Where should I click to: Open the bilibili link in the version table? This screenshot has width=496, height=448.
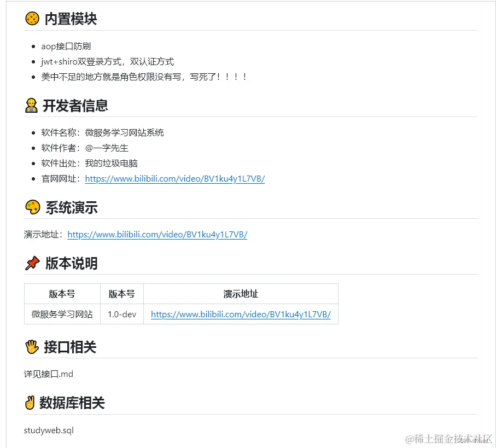241,314
